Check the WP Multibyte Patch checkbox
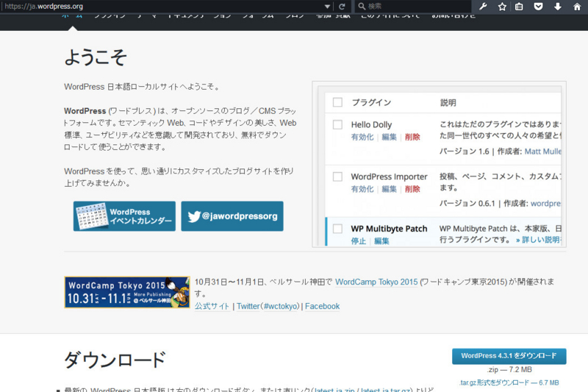 pos(337,229)
